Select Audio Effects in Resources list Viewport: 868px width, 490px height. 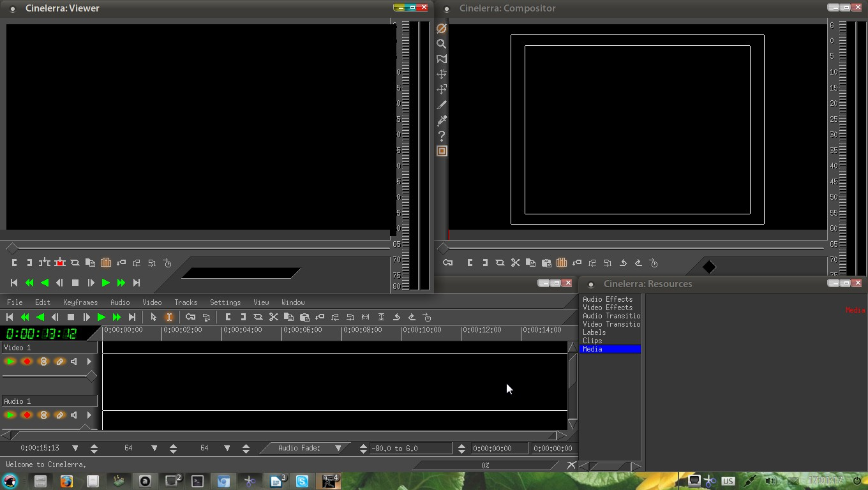tap(608, 299)
